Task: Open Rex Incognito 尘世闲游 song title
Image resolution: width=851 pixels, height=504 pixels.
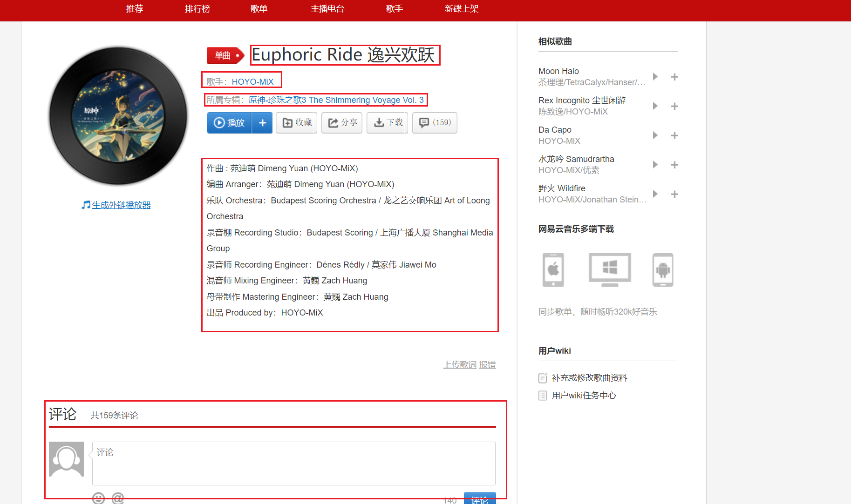Action: 582,101
